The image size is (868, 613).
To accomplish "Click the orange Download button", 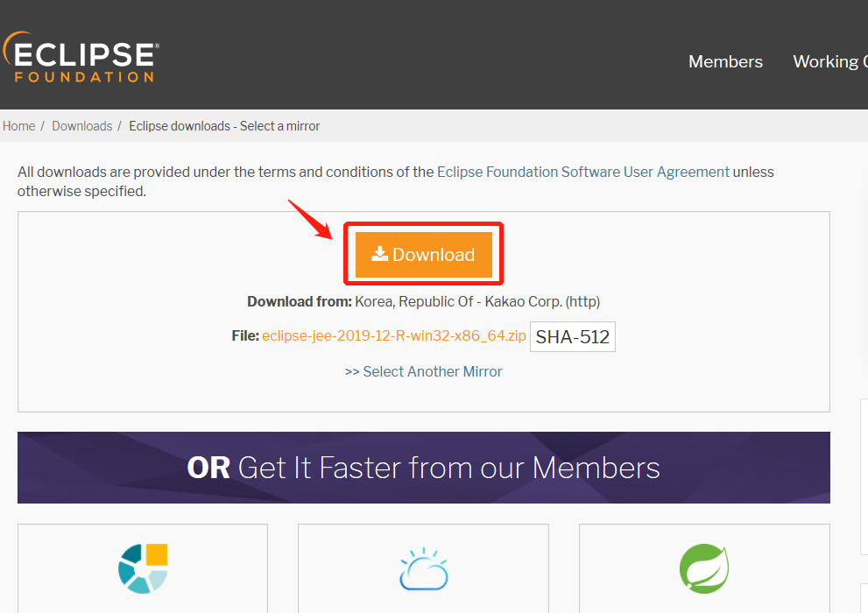I will click(x=423, y=255).
